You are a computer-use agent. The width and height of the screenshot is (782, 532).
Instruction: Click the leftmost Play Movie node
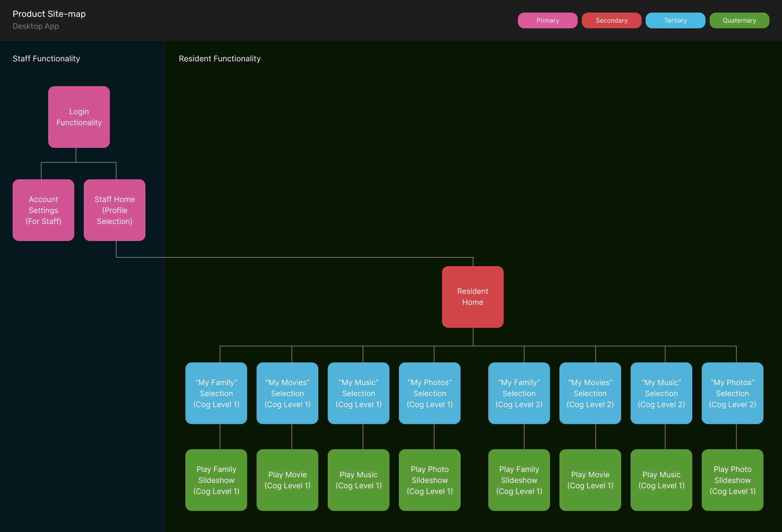(x=287, y=480)
